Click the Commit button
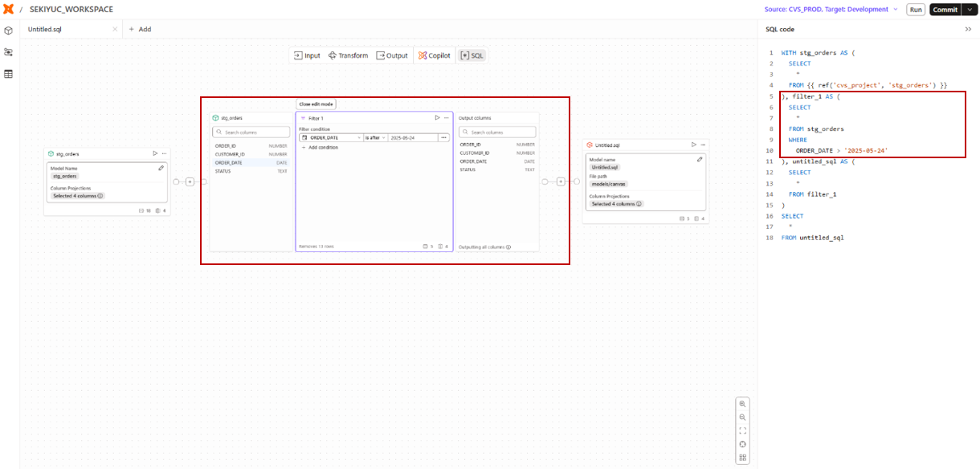The image size is (980, 469). (x=945, y=10)
